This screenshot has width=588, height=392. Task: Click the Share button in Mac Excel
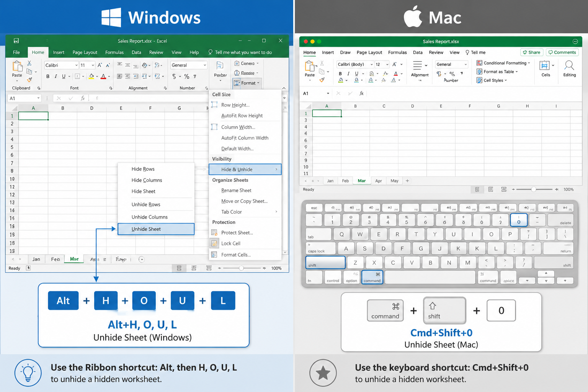point(532,52)
